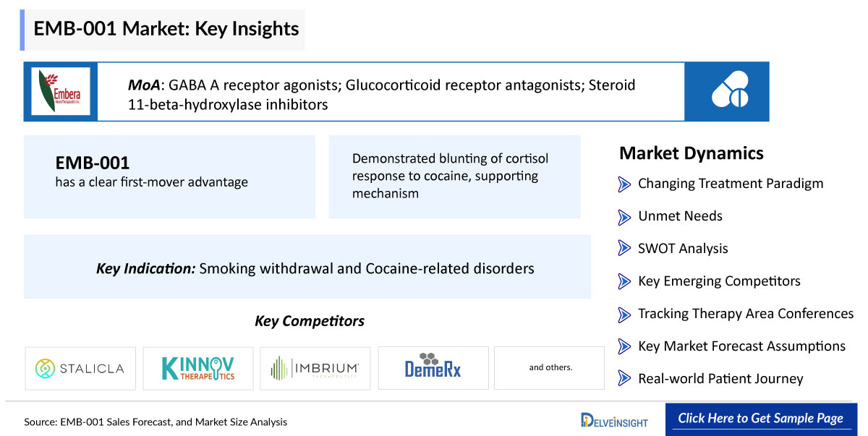Open the DemeRx competitor logo
The height and width of the screenshot is (436, 868).
(x=433, y=368)
